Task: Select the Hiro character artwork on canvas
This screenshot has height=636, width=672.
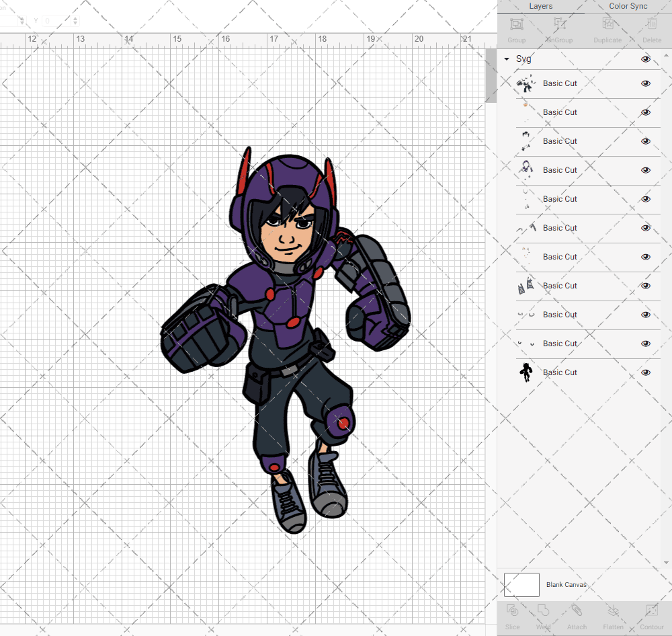Action: click(x=286, y=340)
